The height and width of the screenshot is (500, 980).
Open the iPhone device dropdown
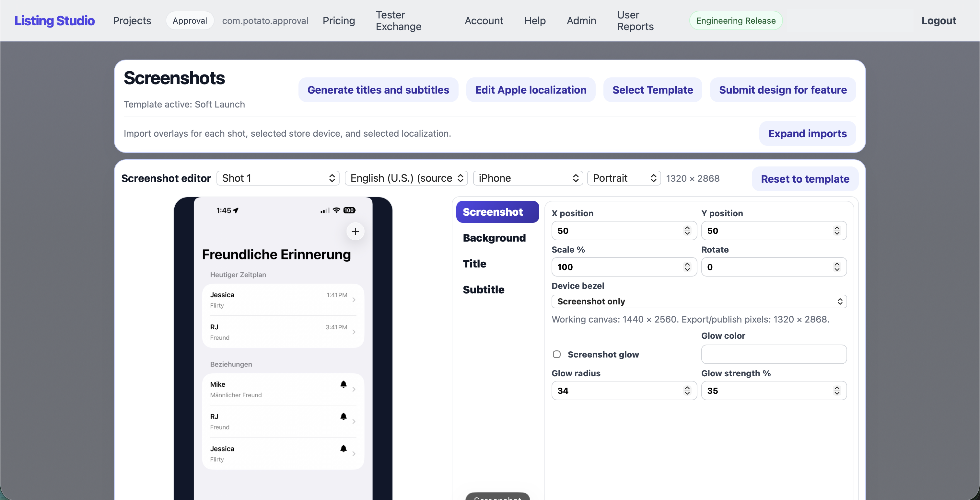[528, 178]
